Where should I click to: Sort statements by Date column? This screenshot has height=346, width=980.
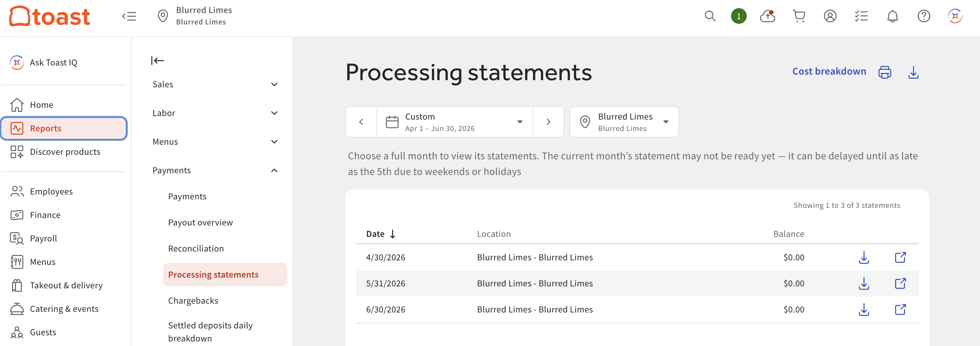pyautogui.click(x=381, y=234)
